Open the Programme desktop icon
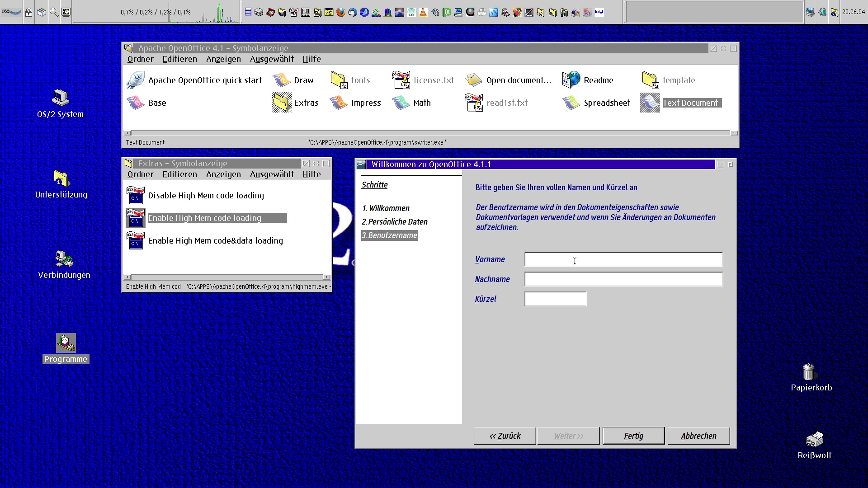Image resolution: width=868 pixels, height=488 pixels. (66, 343)
